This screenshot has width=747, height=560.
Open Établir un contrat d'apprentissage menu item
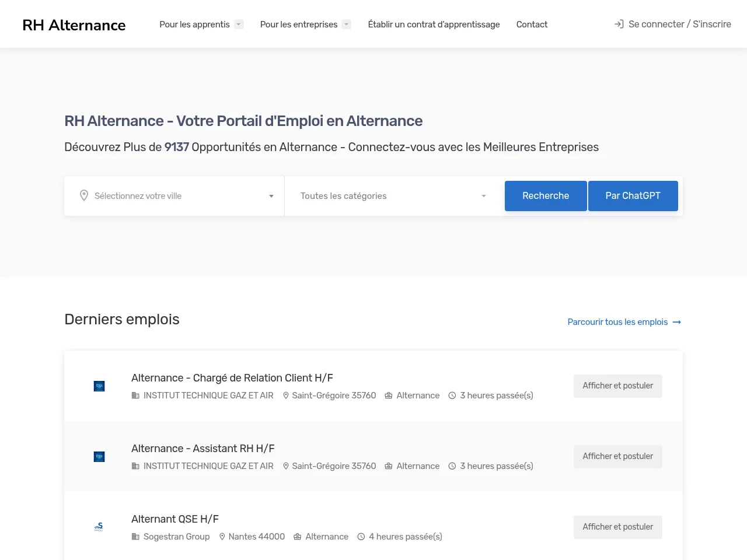pos(434,24)
